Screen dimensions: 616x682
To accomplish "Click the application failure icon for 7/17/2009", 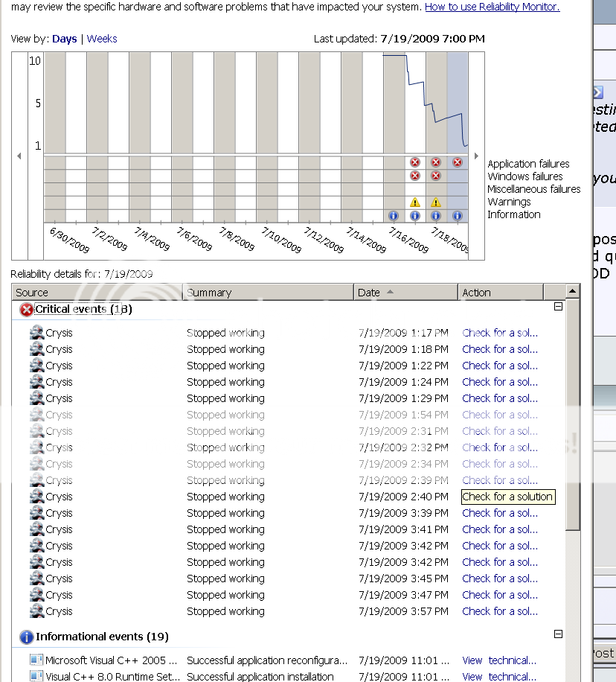I will [x=415, y=162].
